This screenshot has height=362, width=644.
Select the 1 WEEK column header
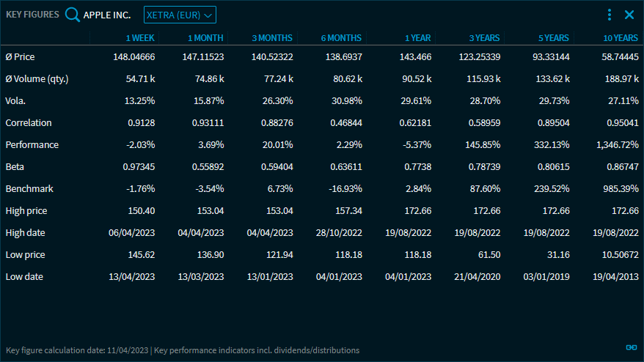139,37
